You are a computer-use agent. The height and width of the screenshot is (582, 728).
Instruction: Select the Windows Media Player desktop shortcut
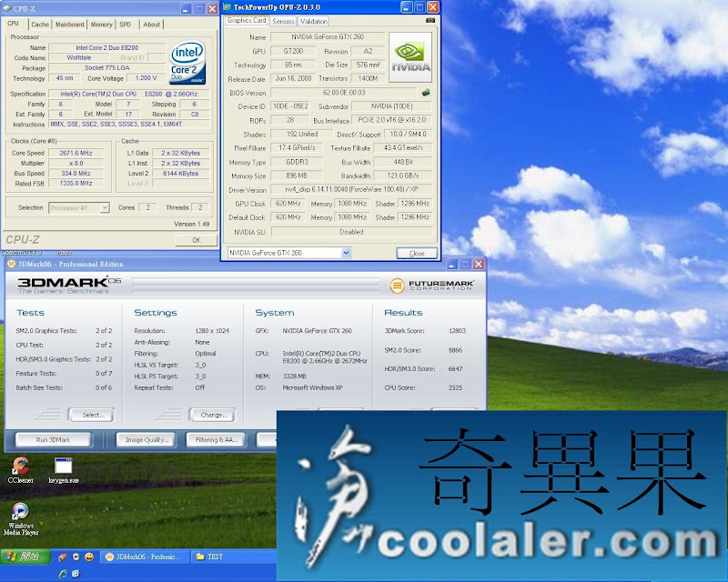pyautogui.click(x=20, y=519)
